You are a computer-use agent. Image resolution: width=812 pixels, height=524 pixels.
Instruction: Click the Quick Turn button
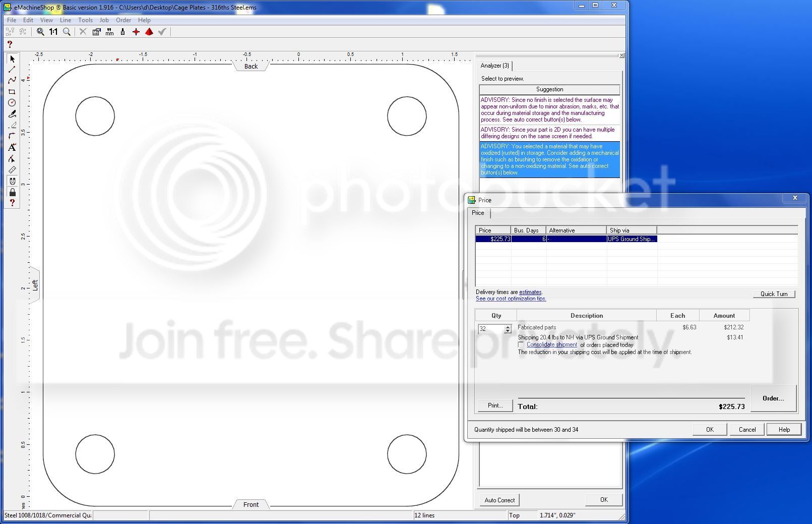tap(774, 294)
